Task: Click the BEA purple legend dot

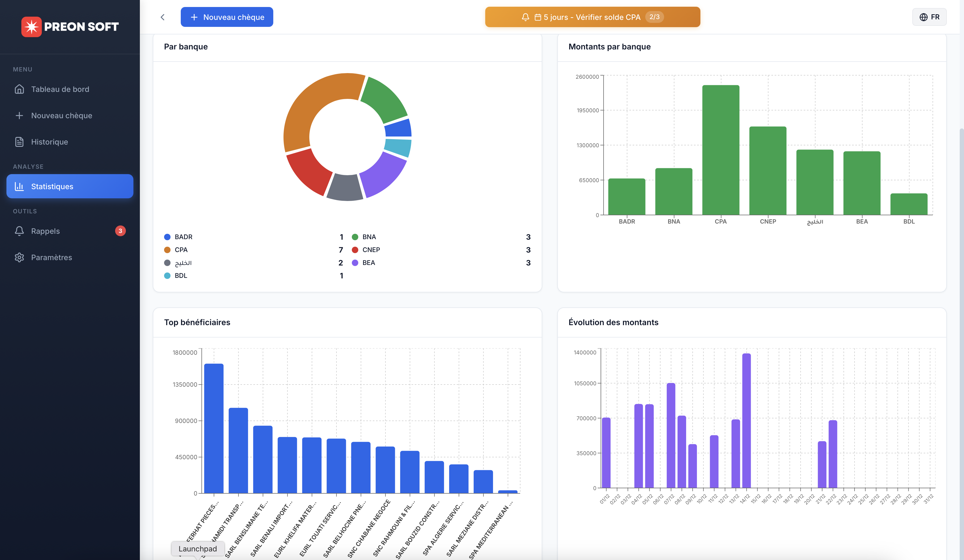Action: tap(355, 263)
